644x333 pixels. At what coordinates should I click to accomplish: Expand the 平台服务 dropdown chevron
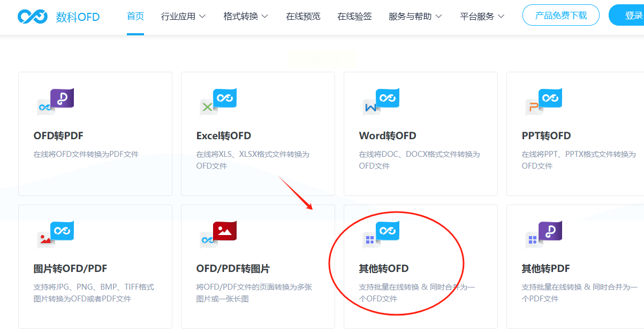point(501,17)
